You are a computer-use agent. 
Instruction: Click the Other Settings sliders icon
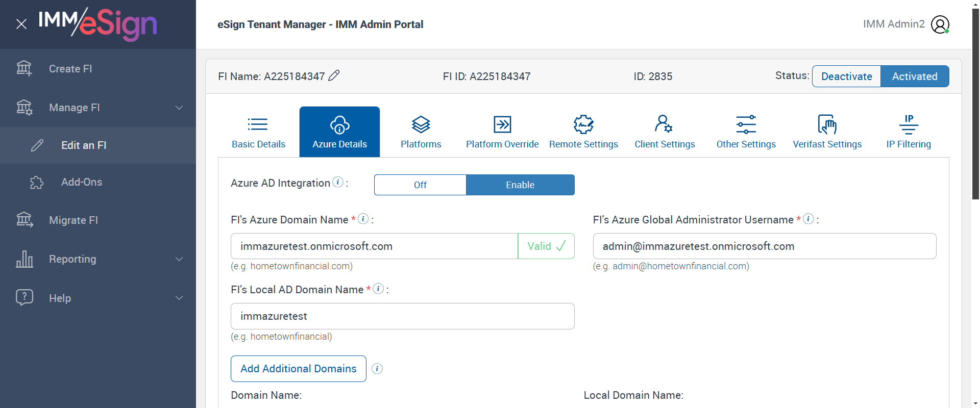(746, 124)
